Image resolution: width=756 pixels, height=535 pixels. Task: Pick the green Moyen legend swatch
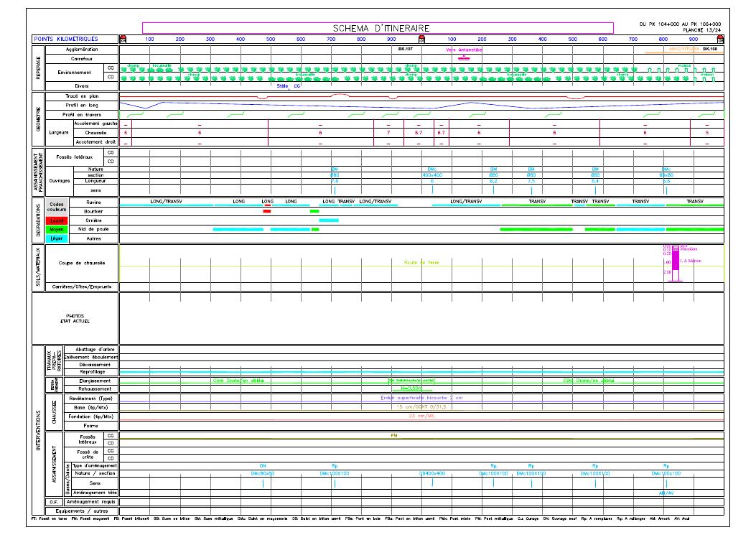click(x=57, y=229)
